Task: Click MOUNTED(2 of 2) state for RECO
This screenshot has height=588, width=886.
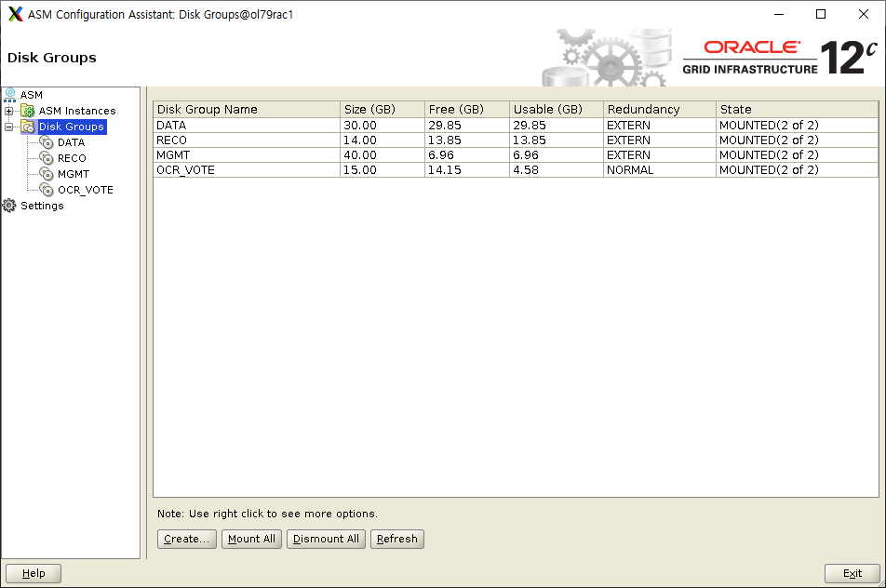Action: click(798, 140)
